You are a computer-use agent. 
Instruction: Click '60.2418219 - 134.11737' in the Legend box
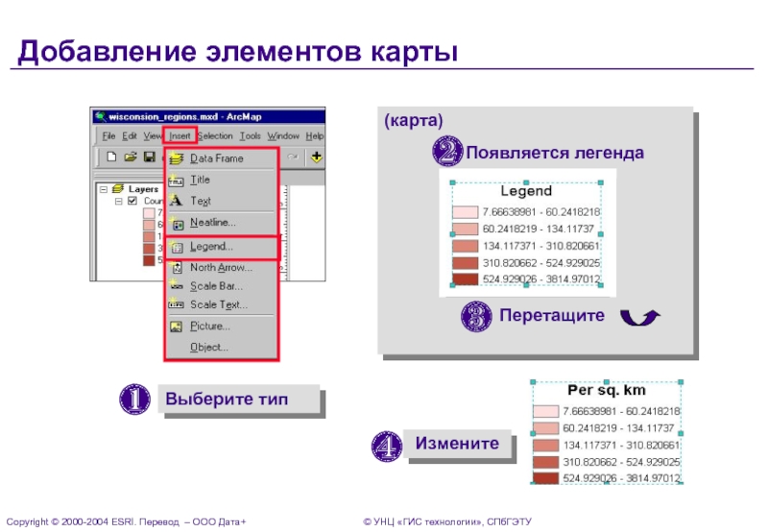[539, 229]
